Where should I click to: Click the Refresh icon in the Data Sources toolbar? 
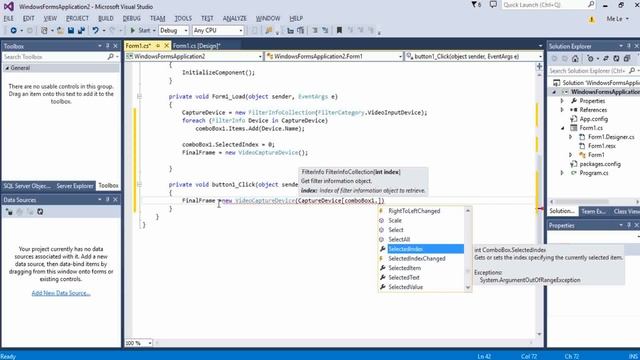[40, 212]
